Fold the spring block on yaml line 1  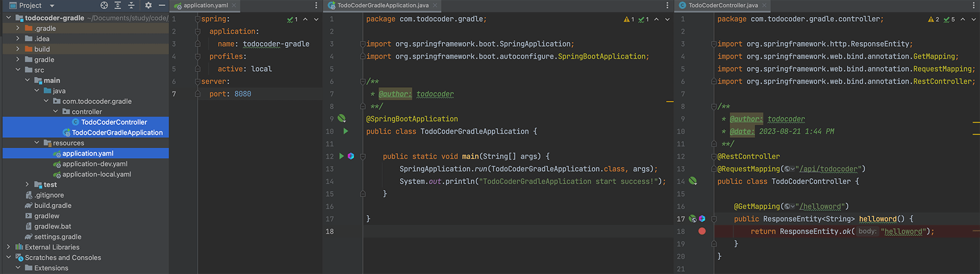pos(198,19)
